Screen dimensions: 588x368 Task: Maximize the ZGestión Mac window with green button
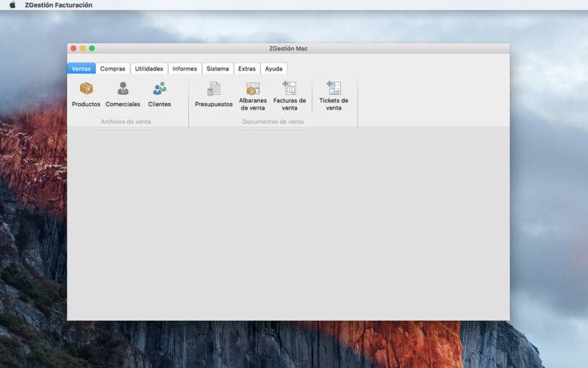point(92,49)
